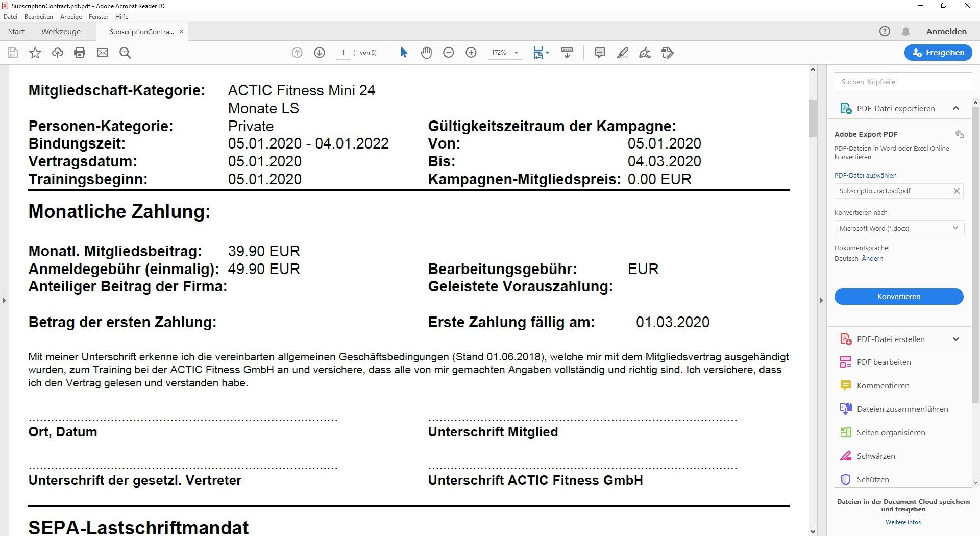
Task: Select the highlight text pen tool
Action: [622, 53]
